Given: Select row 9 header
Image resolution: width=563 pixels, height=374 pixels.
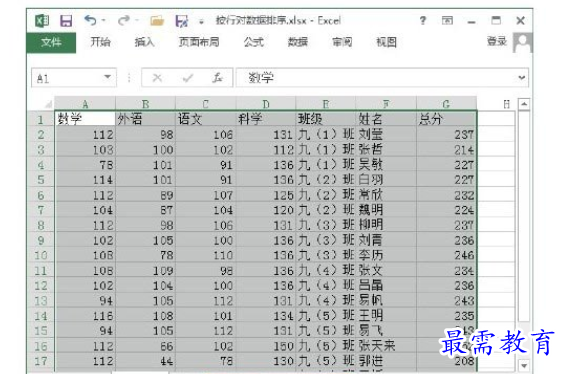Looking at the screenshot, I should (41, 240).
